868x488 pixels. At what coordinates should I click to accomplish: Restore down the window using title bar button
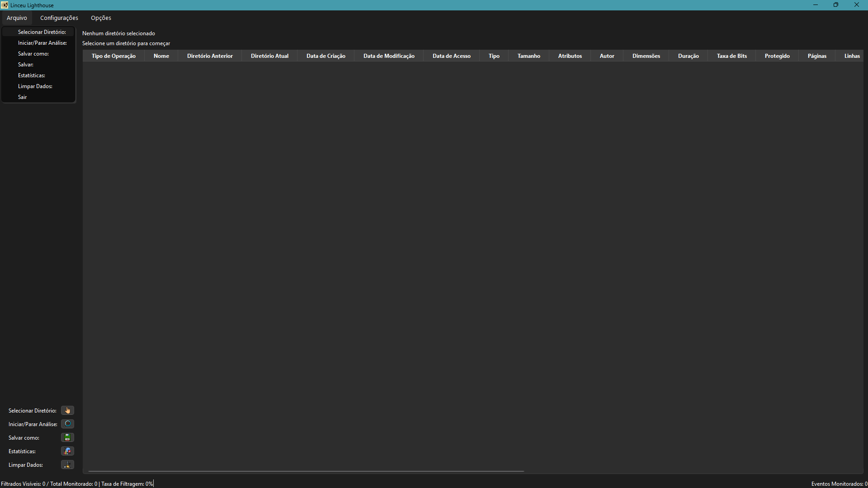click(835, 5)
